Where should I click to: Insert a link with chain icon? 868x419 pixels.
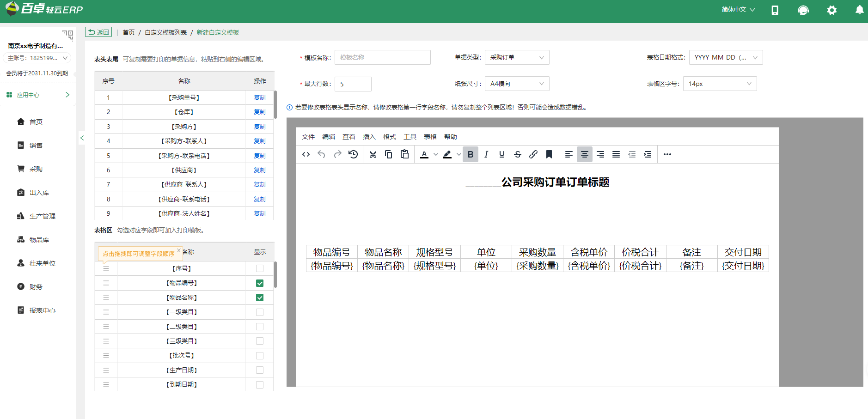(533, 154)
